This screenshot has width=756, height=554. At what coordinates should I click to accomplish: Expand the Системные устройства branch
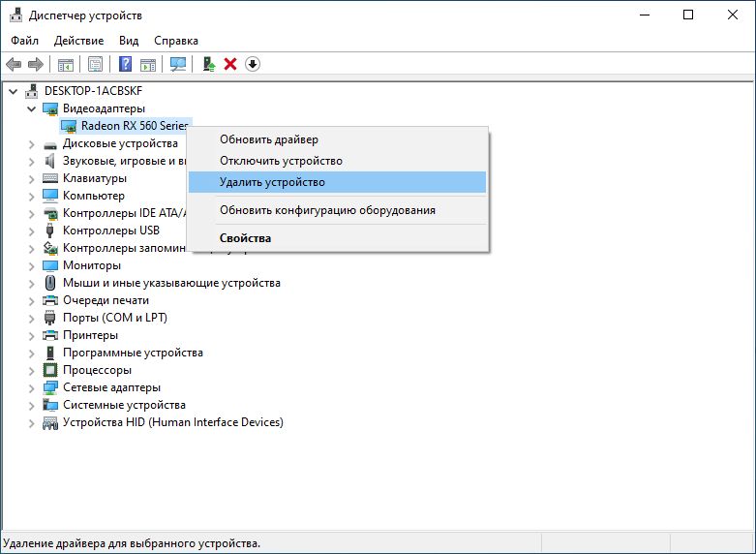32,405
